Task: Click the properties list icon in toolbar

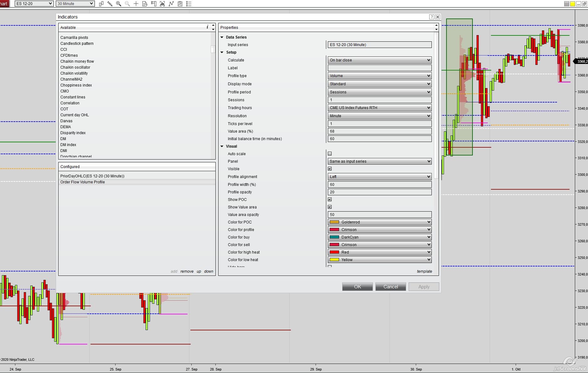Action: [x=189, y=4]
